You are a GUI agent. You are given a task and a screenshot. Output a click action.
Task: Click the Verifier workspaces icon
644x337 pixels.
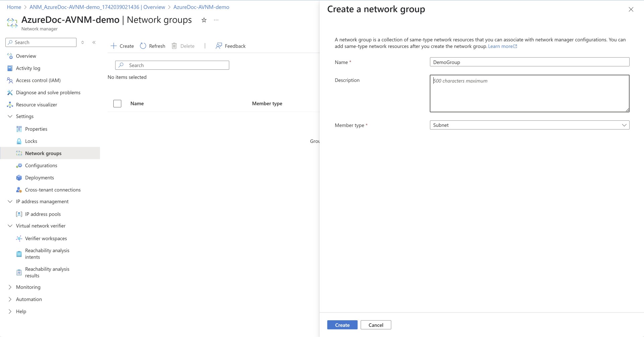pyautogui.click(x=19, y=238)
